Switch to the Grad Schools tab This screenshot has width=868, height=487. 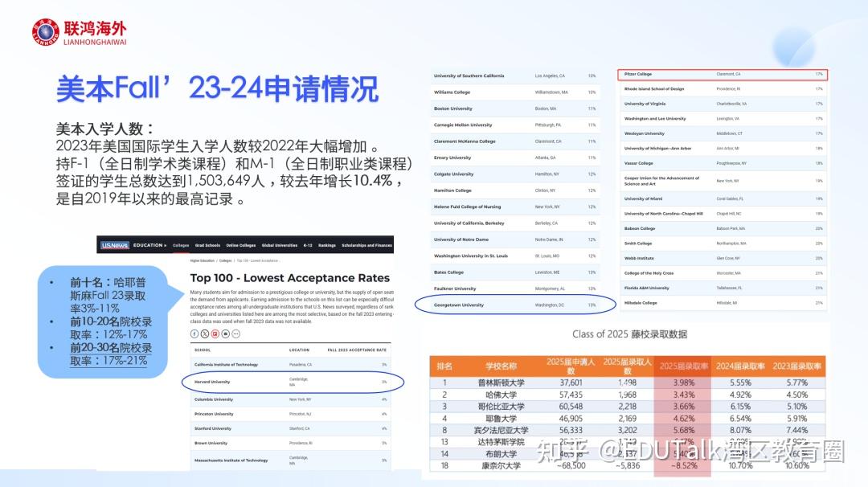(207, 245)
